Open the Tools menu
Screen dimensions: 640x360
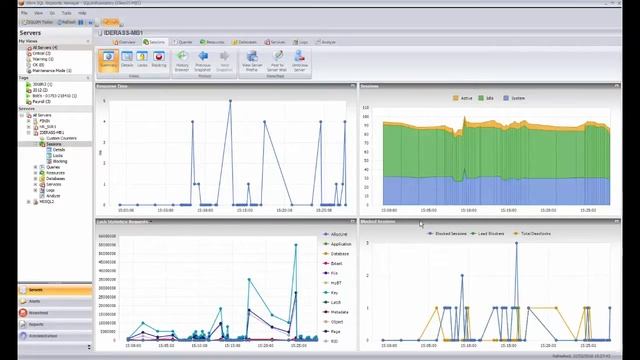click(66, 13)
